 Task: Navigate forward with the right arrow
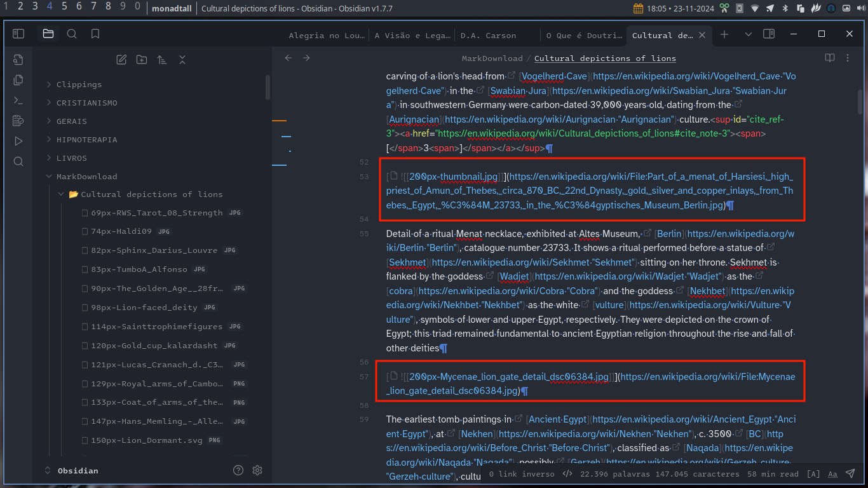point(306,58)
